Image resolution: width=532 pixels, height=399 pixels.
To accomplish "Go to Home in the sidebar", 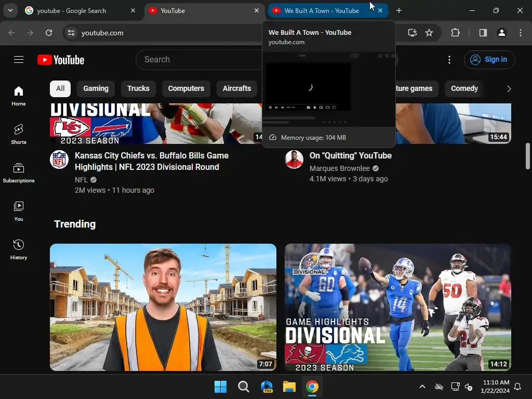I will pos(19,96).
